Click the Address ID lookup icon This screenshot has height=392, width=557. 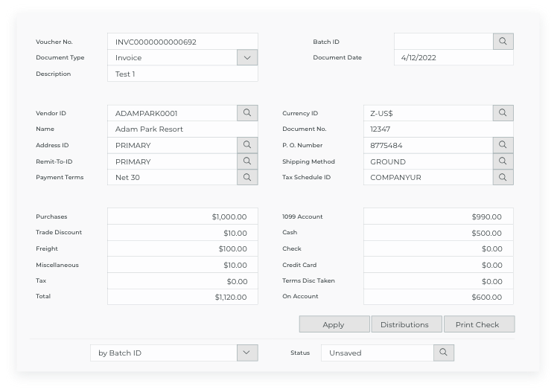point(247,145)
